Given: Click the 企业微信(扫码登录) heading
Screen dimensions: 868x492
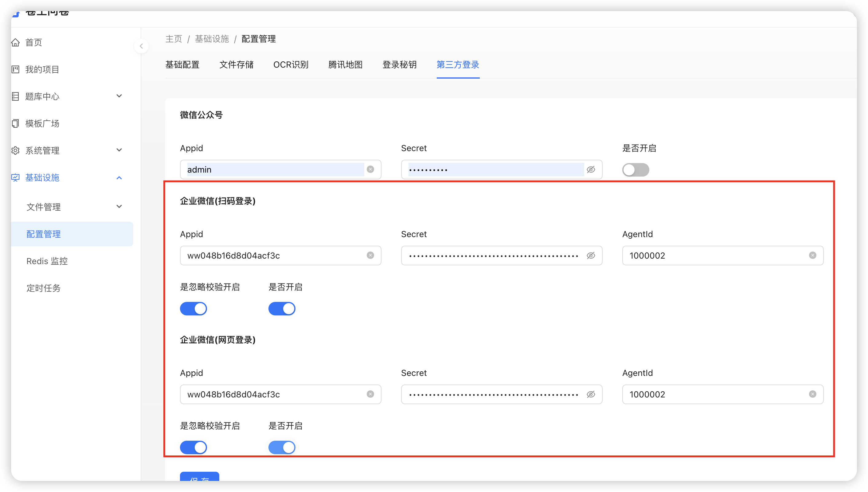Looking at the screenshot, I should (x=218, y=201).
